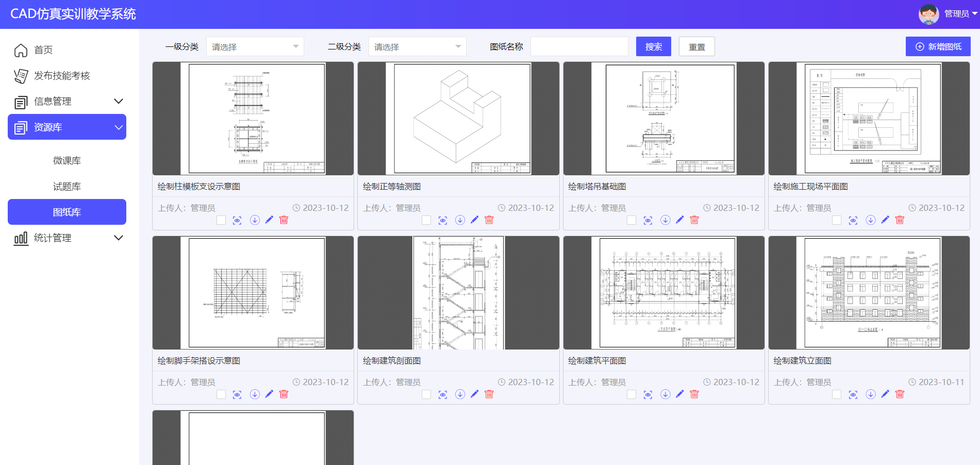Download the 绘制正等轴测图 drawing
Image resolution: width=980 pixels, height=465 pixels.
tap(460, 220)
